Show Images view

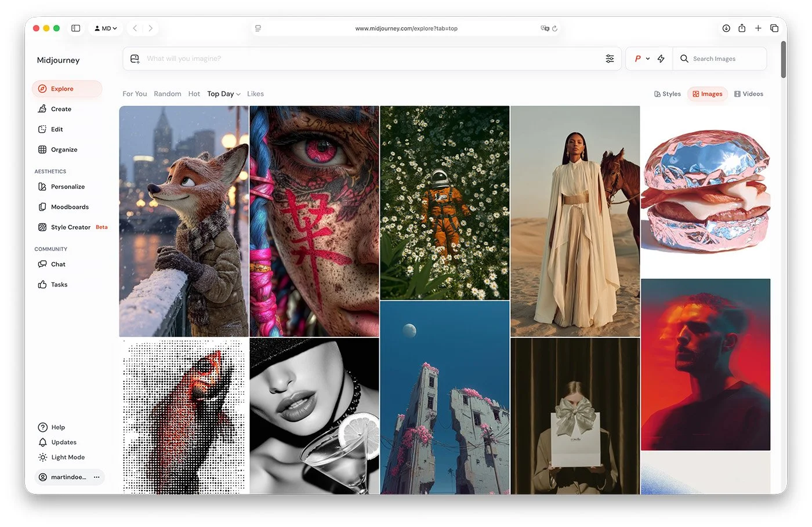(708, 94)
